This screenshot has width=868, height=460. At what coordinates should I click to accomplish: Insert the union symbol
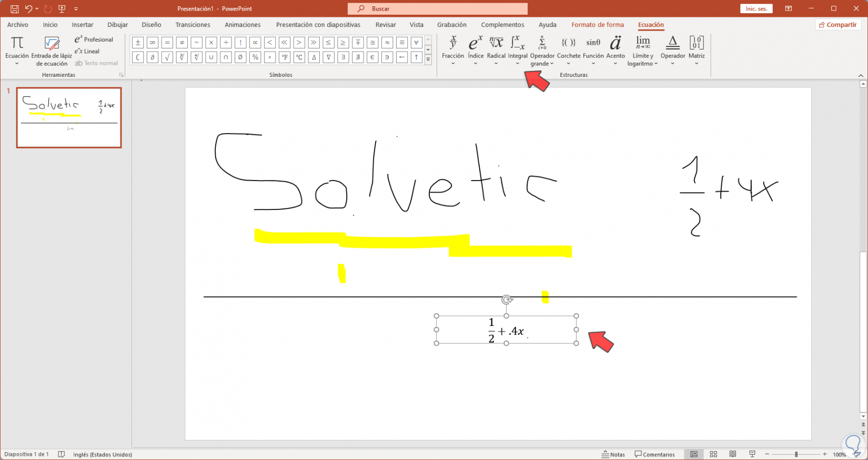click(211, 57)
